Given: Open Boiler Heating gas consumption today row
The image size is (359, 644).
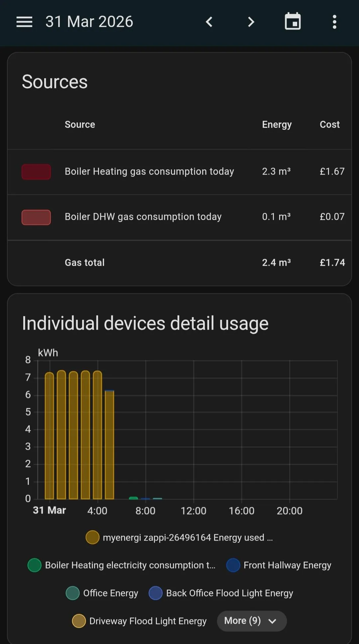Looking at the screenshot, I should (149, 172).
